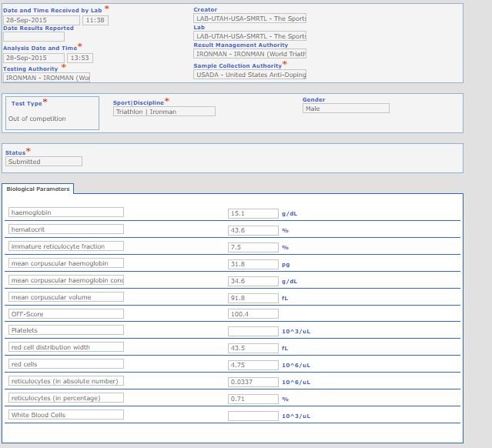Click the Sample Collection Authority USADA field
492x448 pixels.
click(249, 75)
